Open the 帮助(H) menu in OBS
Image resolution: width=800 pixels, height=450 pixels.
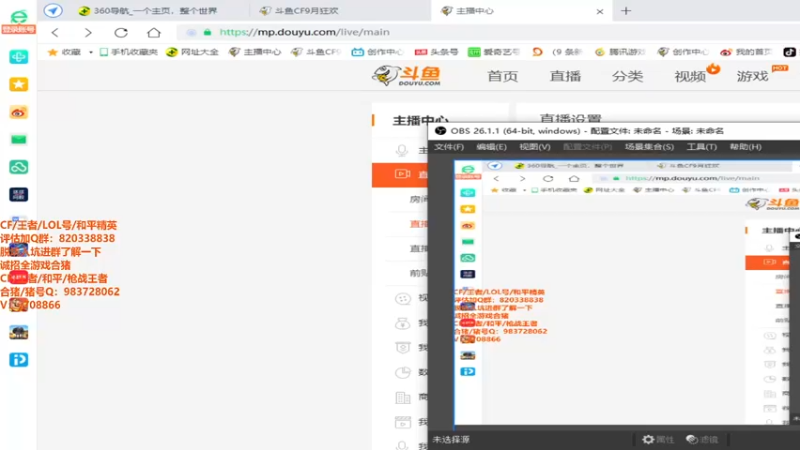click(745, 147)
